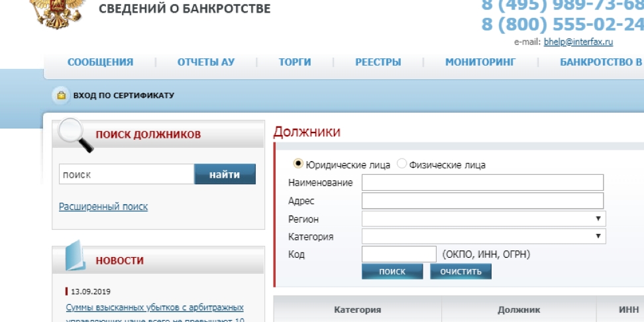Image resolution: width=644 pixels, height=322 pixels.
Task: Open the Отчеты АУ menu item
Action: (x=206, y=62)
